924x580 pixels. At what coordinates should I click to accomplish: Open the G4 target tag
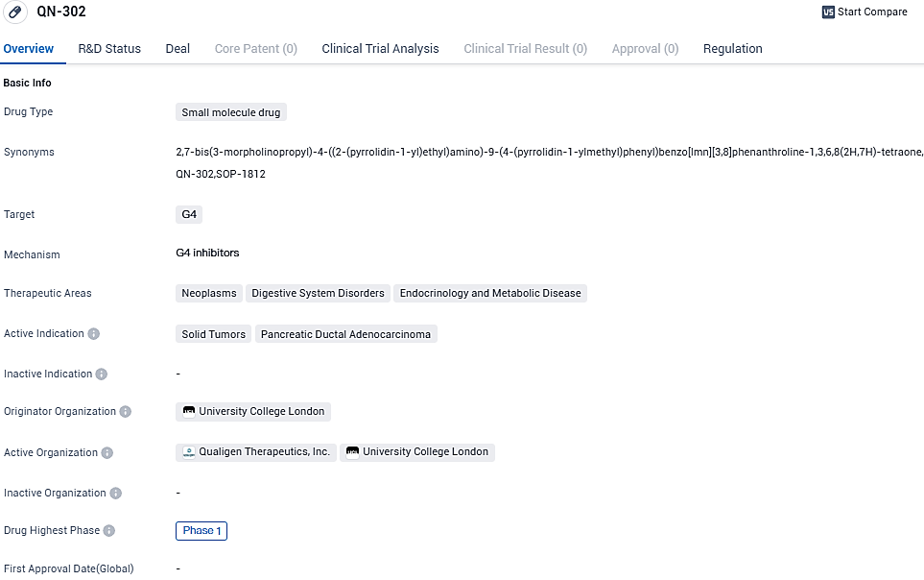(x=189, y=215)
